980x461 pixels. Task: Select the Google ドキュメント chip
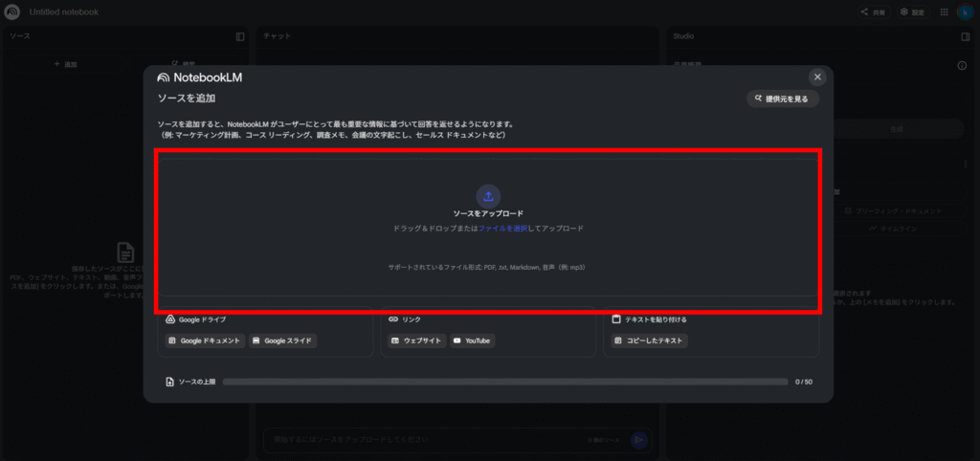coord(205,341)
